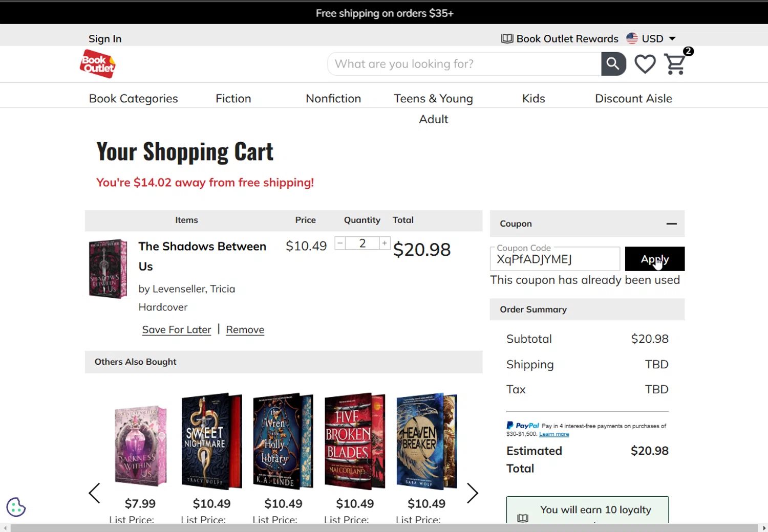Decrease quantity with minus button
768x532 pixels.
tap(340, 243)
